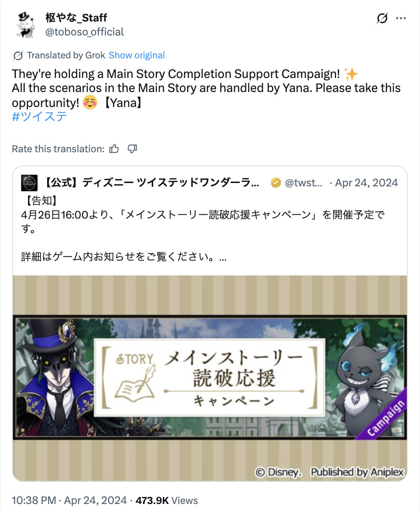Click the Translated by Grok label
420x511 pixels.
tap(66, 56)
